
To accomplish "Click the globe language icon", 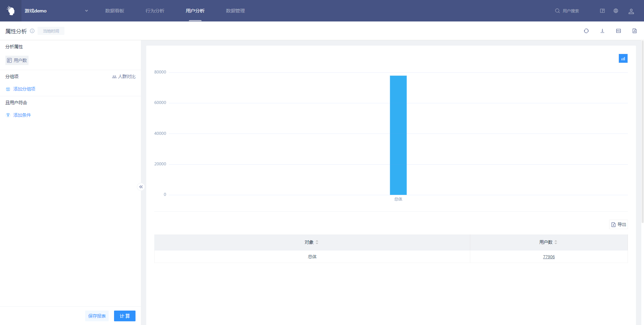I will click(x=615, y=11).
